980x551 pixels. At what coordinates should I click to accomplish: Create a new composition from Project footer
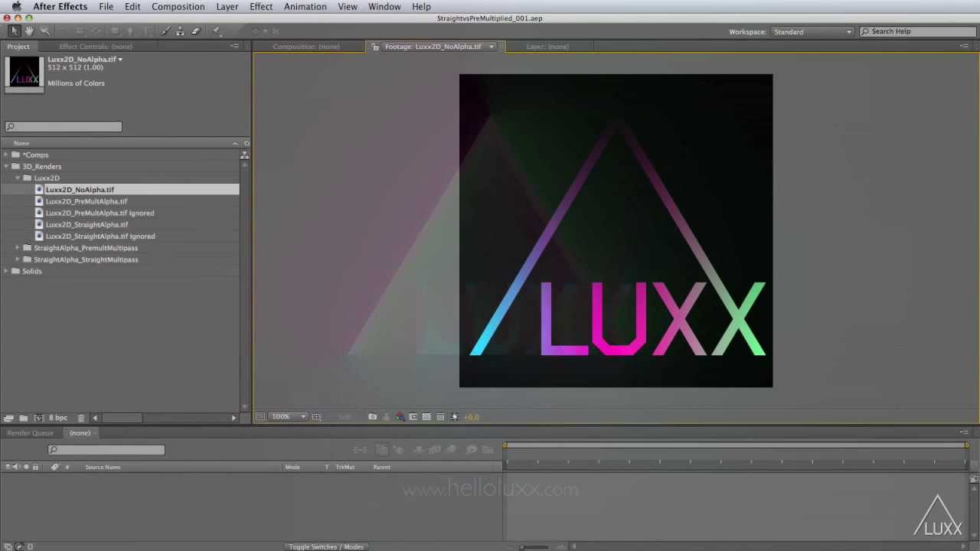(39, 418)
